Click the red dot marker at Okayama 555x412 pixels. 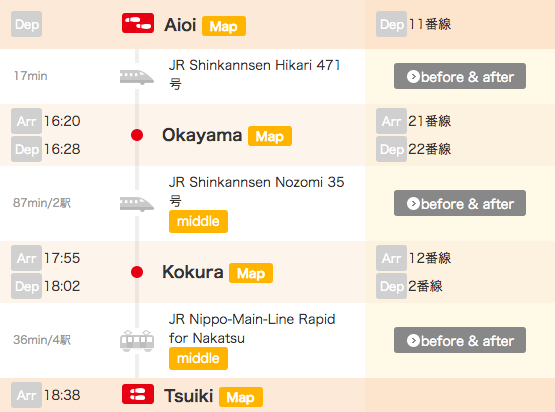pyautogui.click(x=137, y=135)
